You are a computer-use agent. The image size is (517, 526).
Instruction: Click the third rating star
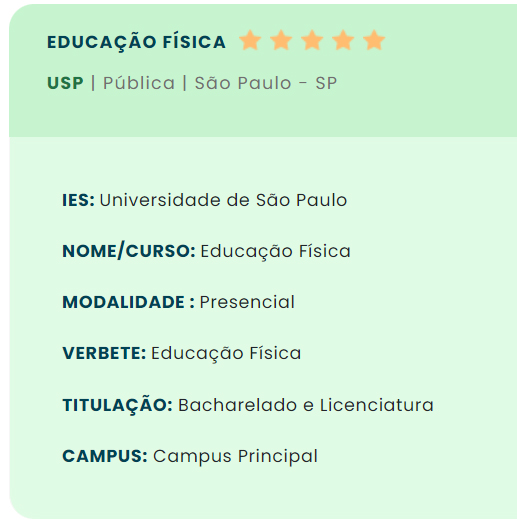(x=312, y=40)
